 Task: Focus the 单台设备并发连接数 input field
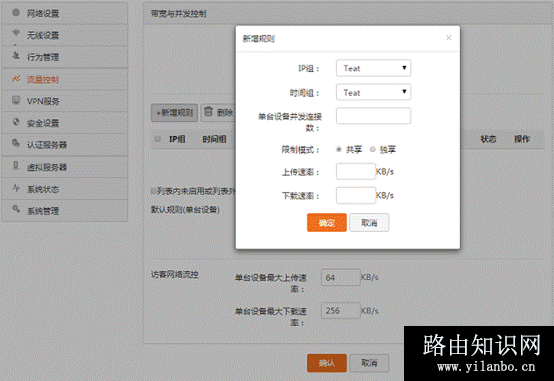coord(373,116)
